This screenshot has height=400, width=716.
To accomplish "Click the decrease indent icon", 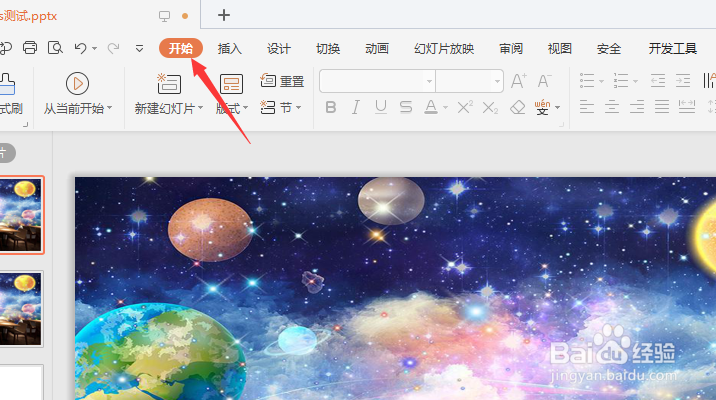I will tap(658, 81).
